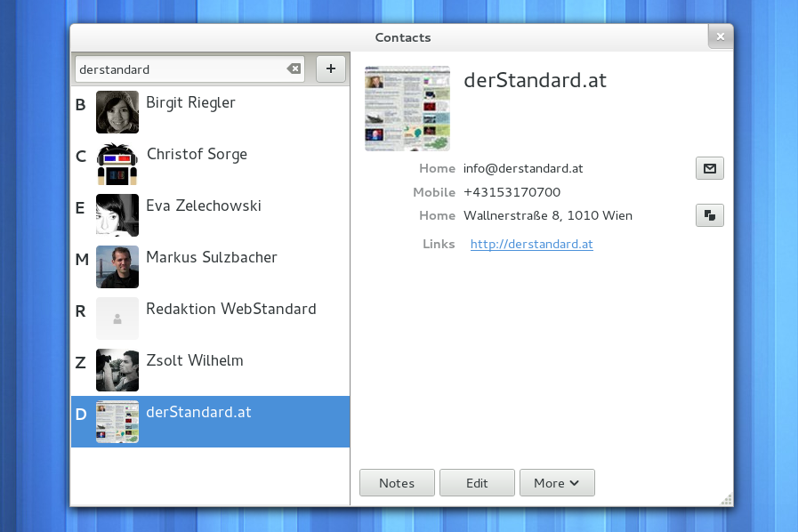Select contact name Christof Sorge
This screenshot has height=532, width=798.
click(197, 154)
